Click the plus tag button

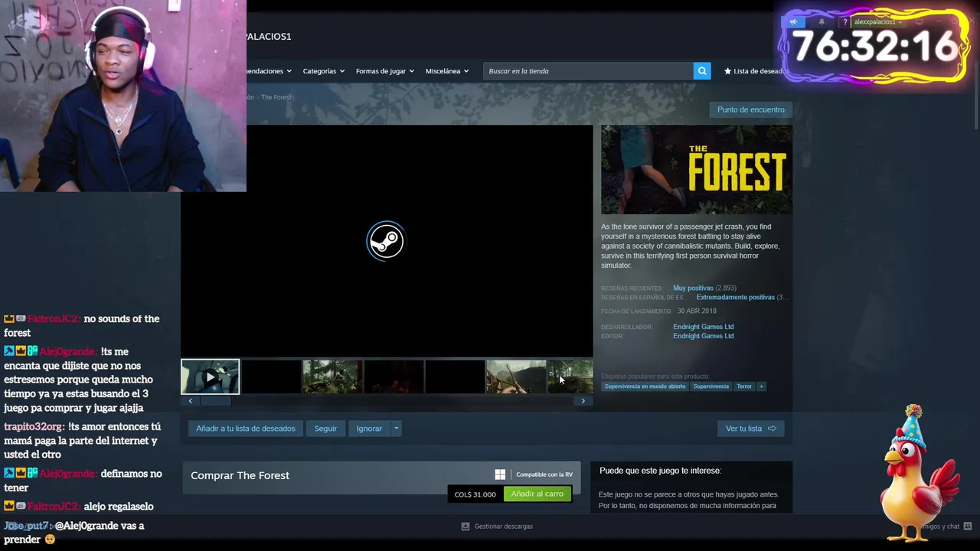pos(761,386)
